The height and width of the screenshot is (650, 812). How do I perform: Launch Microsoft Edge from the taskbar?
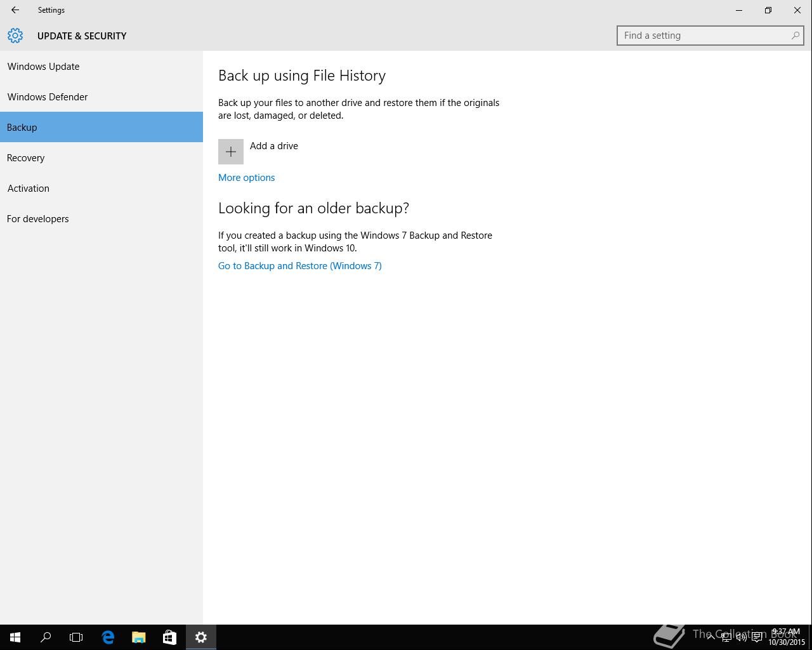coord(108,637)
